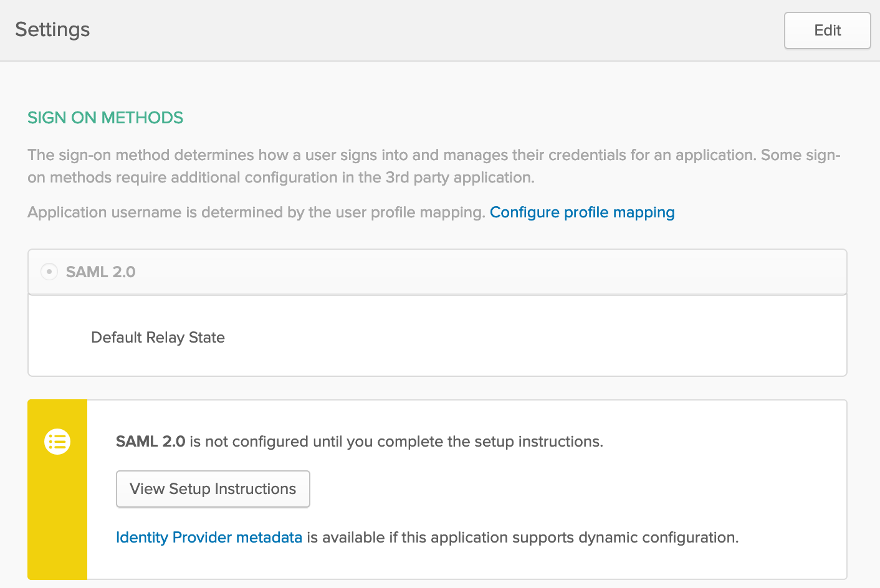Screen dimensions: 880x588
Task: Click the Edit button
Action: [x=827, y=30]
